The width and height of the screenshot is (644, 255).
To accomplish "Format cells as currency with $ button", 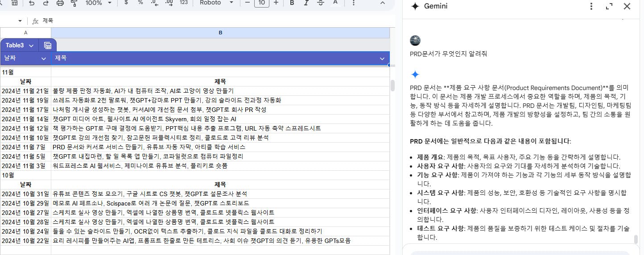I will tap(126, 3).
